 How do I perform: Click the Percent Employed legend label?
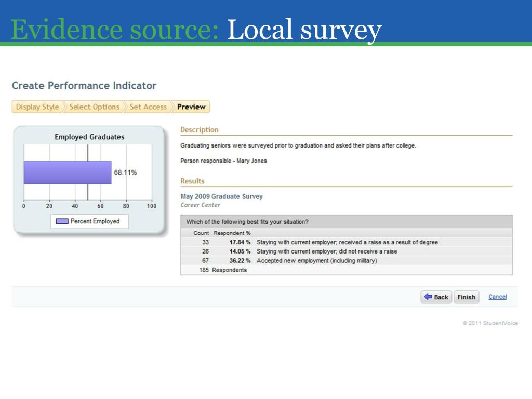tap(95, 221)
